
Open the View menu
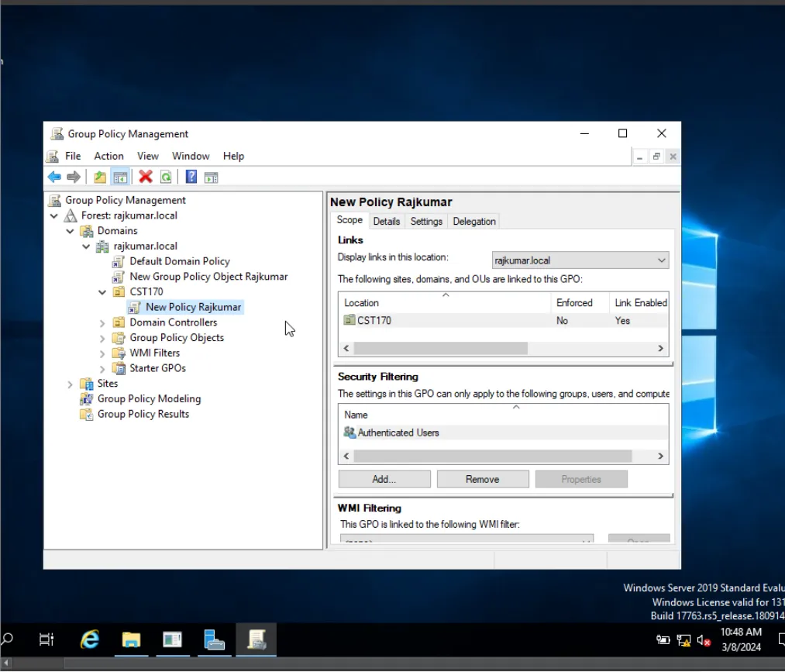point(148,157)
